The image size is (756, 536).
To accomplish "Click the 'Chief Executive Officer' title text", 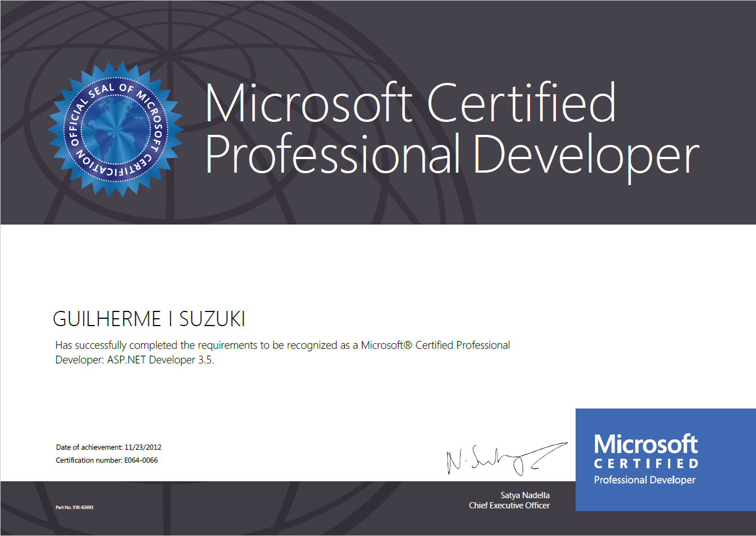I will point(509,506).
